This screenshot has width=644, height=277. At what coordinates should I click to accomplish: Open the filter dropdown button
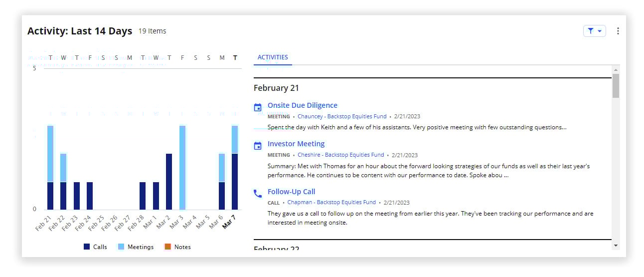click(594, 31)
